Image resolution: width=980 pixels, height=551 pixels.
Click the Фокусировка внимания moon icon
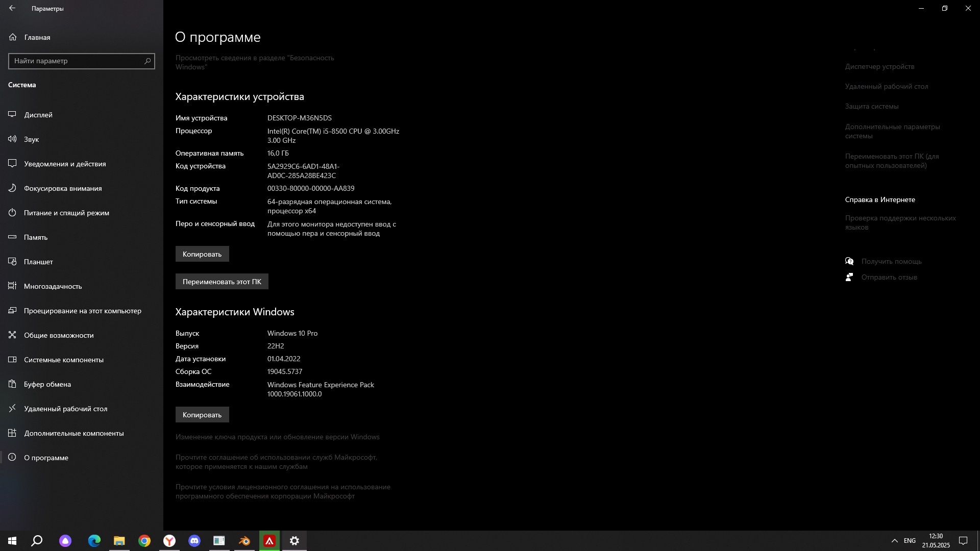[x=12, y=188]
